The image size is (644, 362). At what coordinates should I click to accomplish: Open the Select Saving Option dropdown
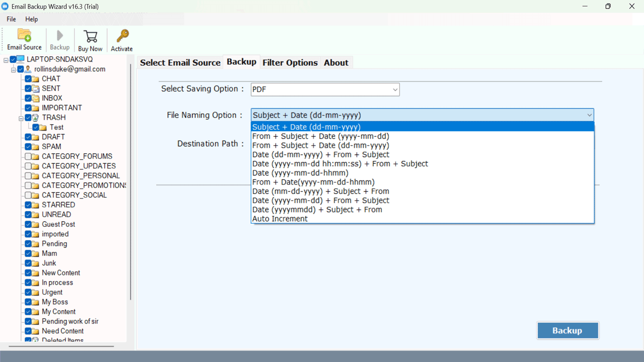(x=325, y=89)
